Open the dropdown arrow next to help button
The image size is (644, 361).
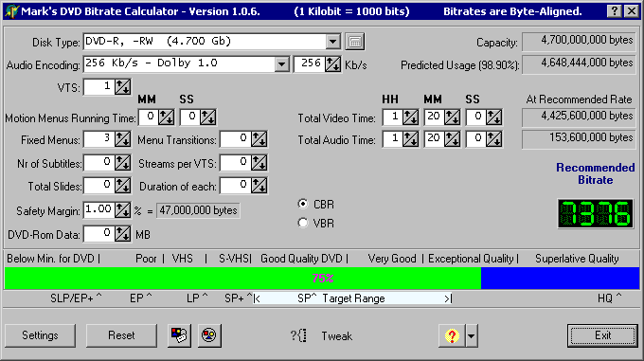coord(472,335)
